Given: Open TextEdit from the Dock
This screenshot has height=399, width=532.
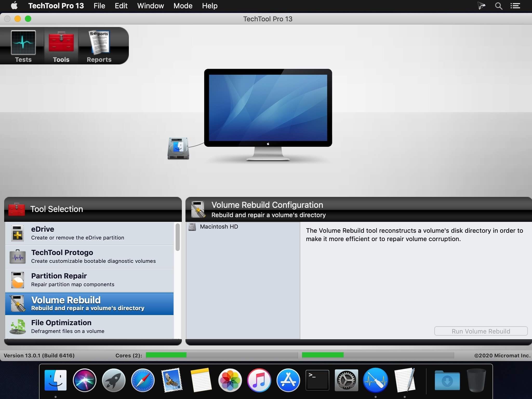Looking at the screenshot, I should pos(404,380).
